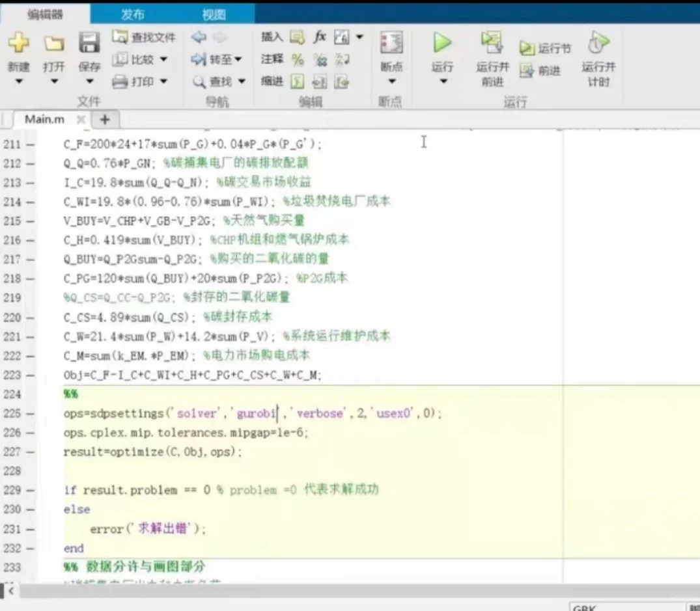Switch to the 编辑器 editor tab

coord(45,14)
